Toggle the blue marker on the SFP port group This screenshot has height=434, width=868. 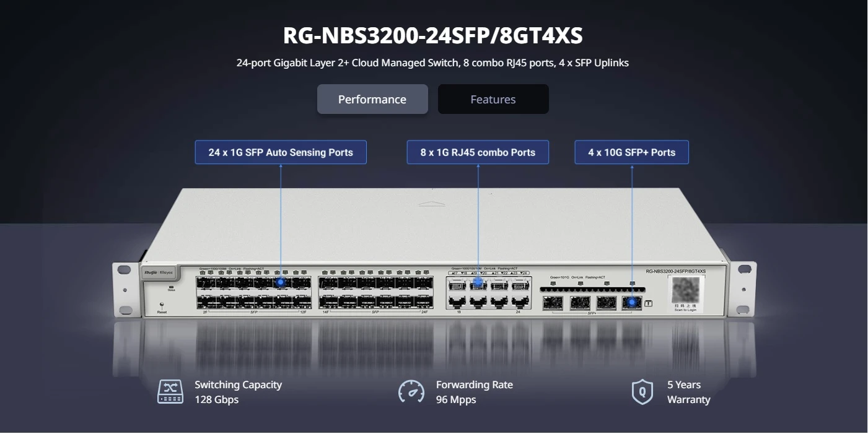tap(281, 281)
